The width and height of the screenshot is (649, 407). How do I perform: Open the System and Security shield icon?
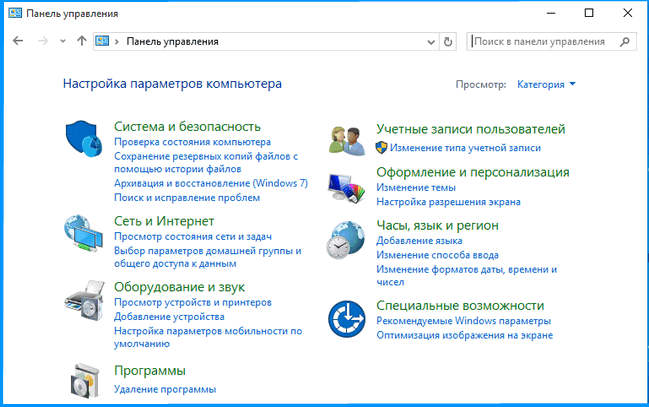point(84,138)
